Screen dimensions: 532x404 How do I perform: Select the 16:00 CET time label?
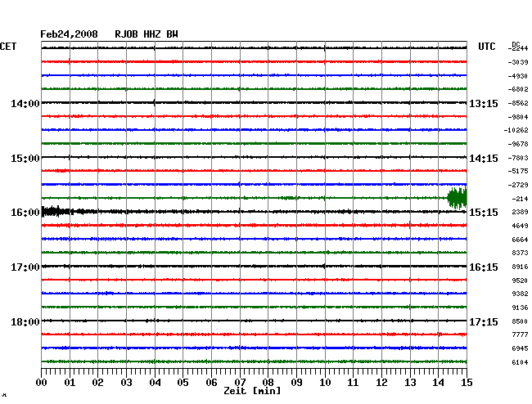[x=25, y=213]
